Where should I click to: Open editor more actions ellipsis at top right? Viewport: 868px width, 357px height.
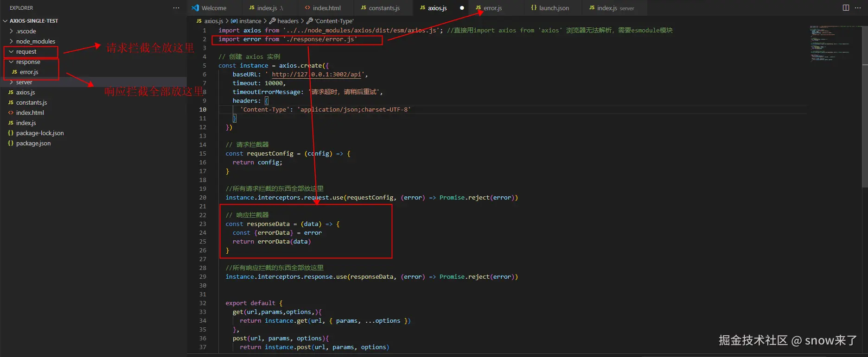(x=858, y=8)
